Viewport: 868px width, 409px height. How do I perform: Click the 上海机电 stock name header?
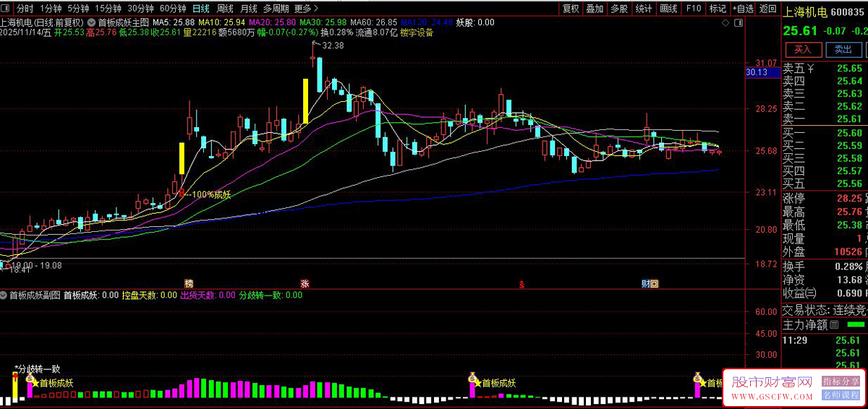point(805,12)
